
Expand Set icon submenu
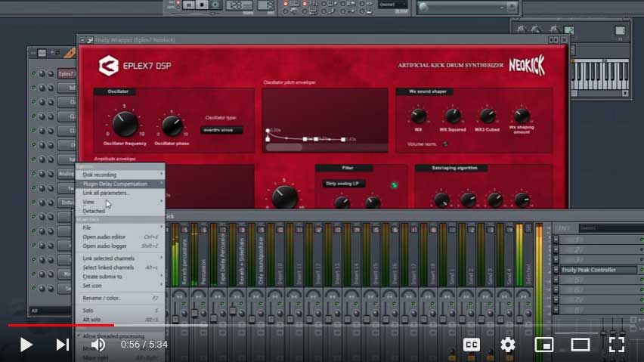120,286
